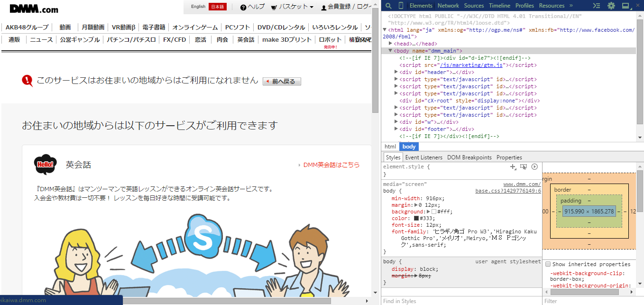Click box model content size 915.990 × 1865.278
Viewport: 644px width, 305px height.
pyautogui.click(x=589, y=212)
